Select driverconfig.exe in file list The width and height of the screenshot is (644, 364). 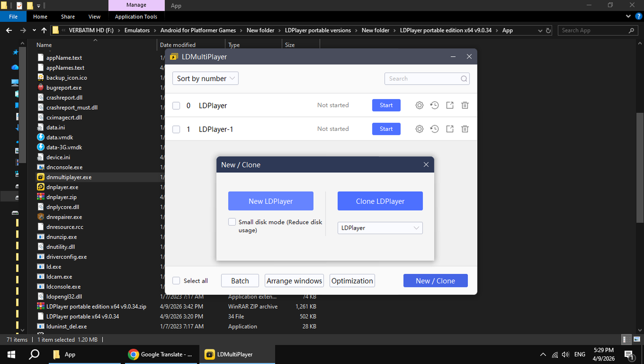pyautogui.click(x=66, y=257)
